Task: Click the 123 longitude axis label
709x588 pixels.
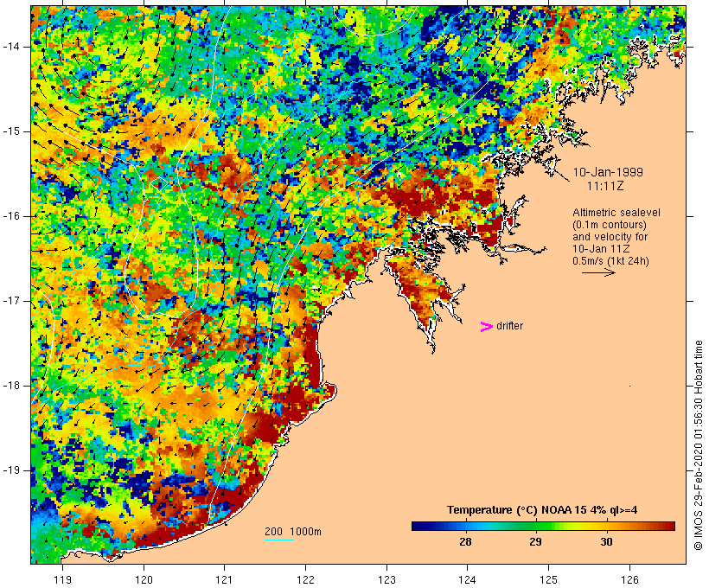Action: click(386, 579)
